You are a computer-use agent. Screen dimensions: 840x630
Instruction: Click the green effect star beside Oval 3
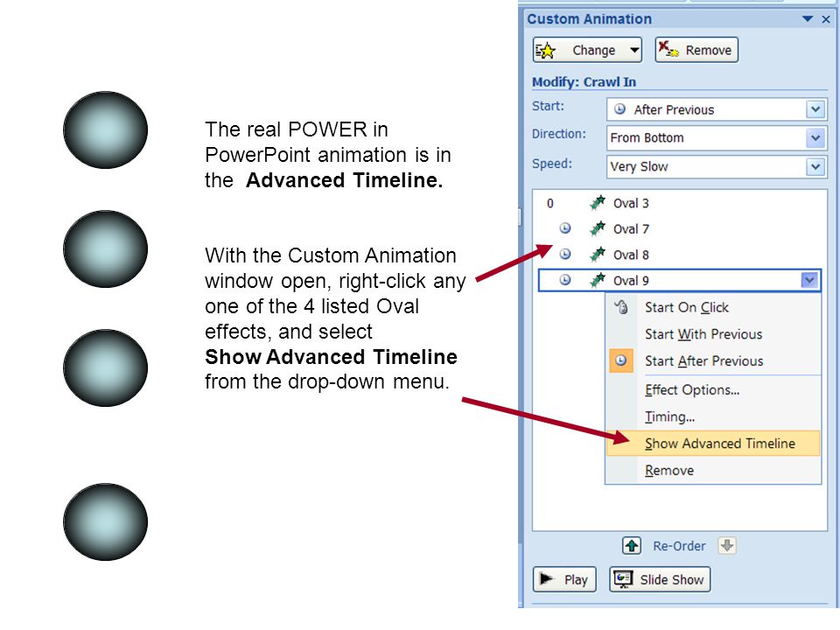coord(598,203)
